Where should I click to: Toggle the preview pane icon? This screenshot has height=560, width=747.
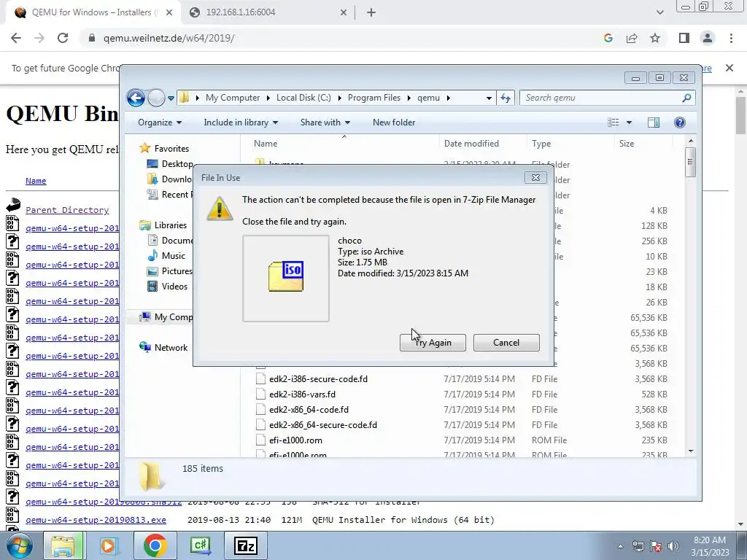click(x=654, y=122)
